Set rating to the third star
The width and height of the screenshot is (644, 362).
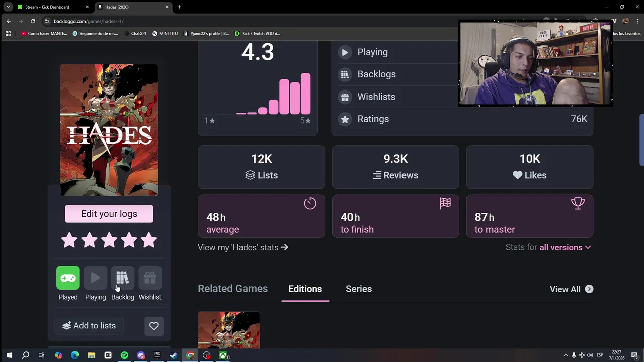pos(109,240)
